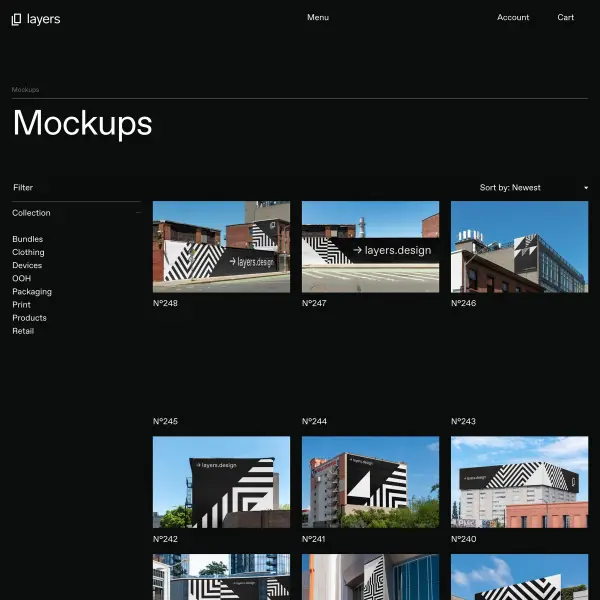Click the Nº243 mockup title

coord(463,421)
